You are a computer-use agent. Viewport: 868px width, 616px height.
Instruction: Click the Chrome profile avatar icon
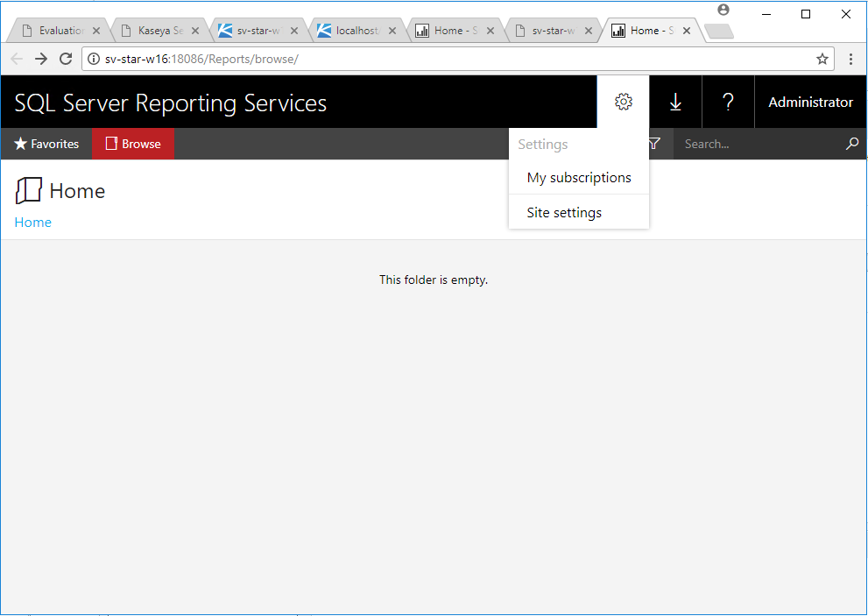tap(723, 10)
